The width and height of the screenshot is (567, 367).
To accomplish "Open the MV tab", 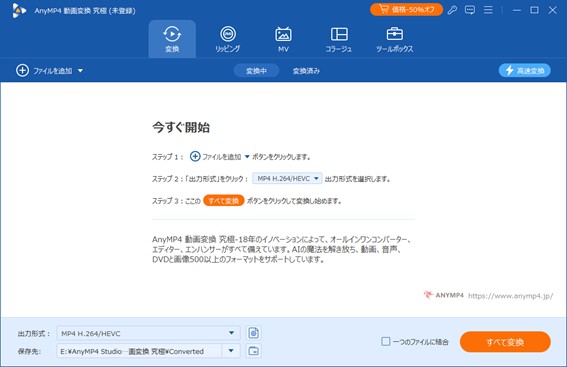I will tap(283, 39).
